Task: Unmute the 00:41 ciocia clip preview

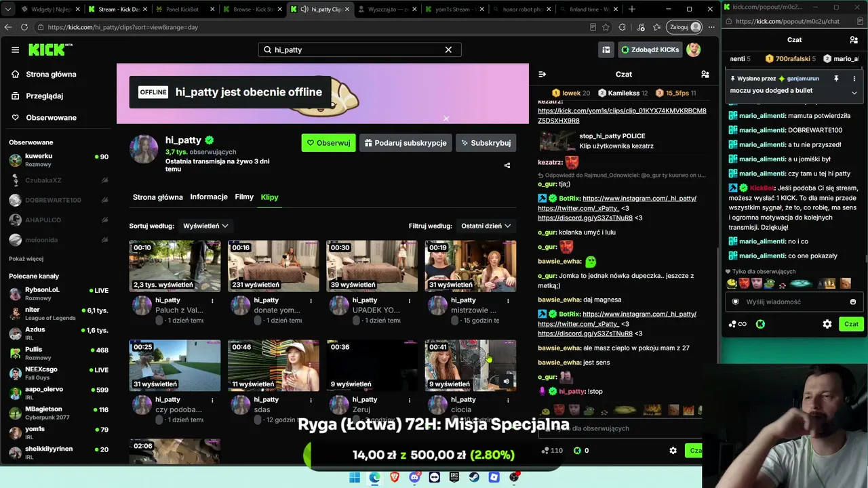Action: 506,382
